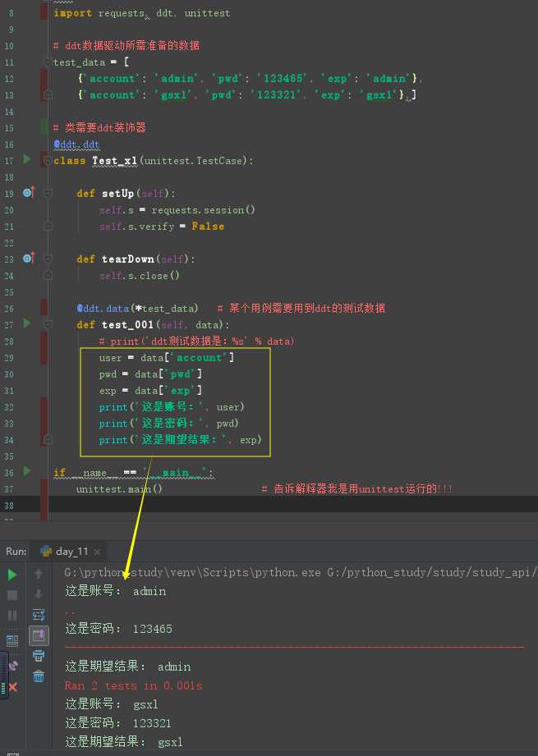Click the Python icon on day_11 tab
This screenshot has width=538, height=756.
pyautogui.click(x=46, y=551)
